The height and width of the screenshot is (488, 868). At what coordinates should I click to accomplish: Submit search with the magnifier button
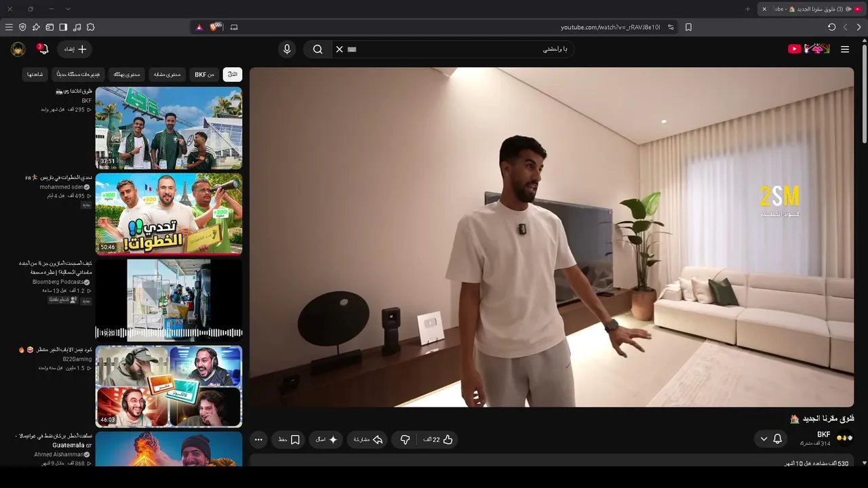coord(317,49)
